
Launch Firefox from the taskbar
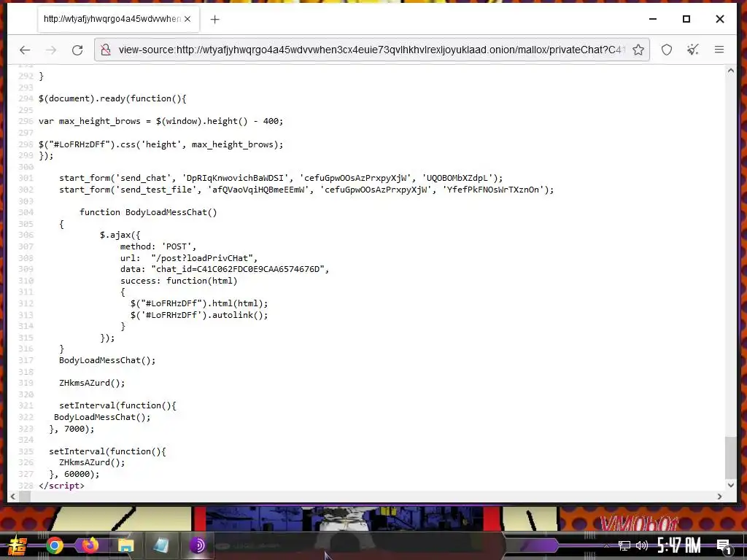click(90, 545)
